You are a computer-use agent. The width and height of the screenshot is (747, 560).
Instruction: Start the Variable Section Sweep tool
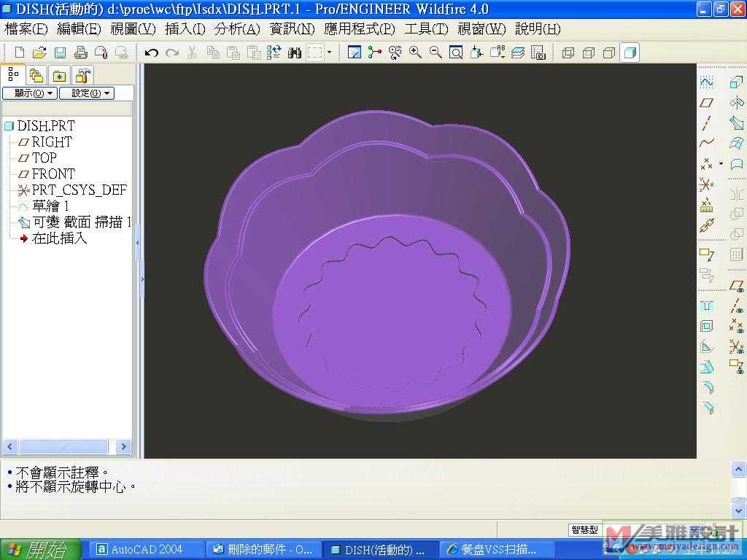coord(737,122)
